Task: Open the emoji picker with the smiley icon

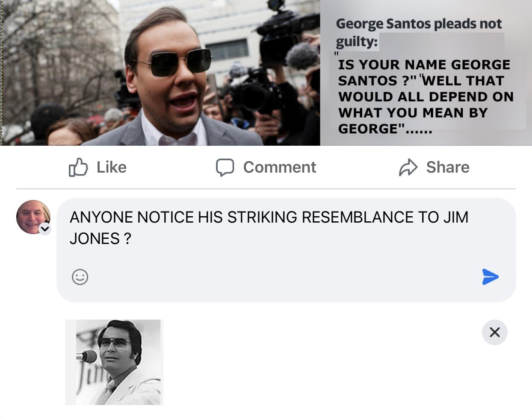Action: (80, 277)
